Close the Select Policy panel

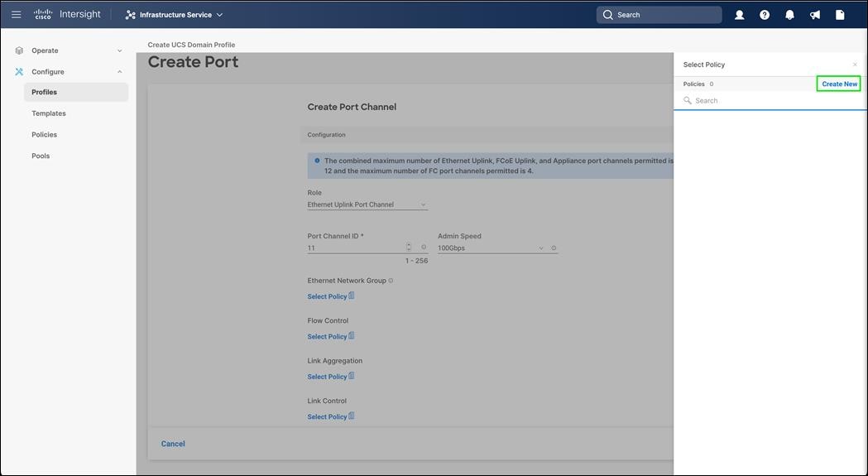tap(855, 65)
